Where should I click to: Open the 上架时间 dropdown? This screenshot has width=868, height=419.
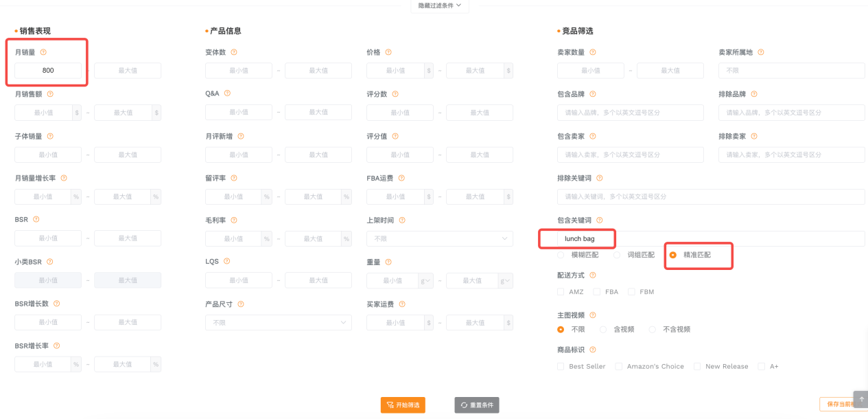(439, 238)
